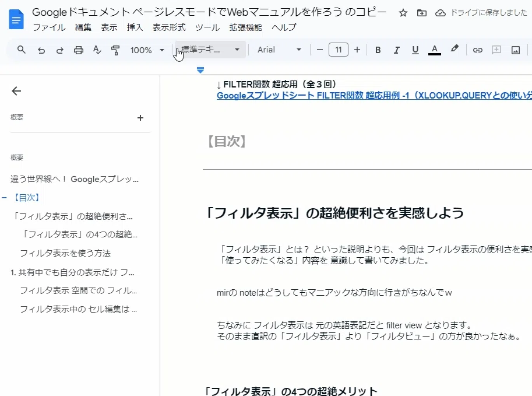Add a summary with plus icon
The width and height of the screenshot is (532, 396).
click(x=140, y=117)
